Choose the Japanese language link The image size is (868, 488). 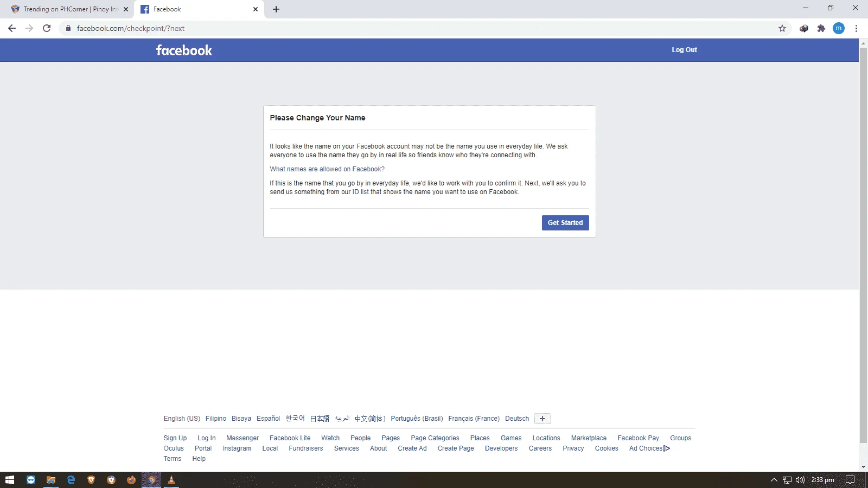[320, 419]
